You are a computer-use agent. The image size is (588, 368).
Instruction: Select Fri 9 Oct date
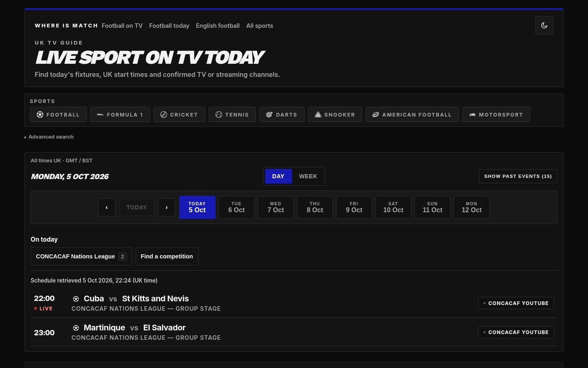coord(354,207)
